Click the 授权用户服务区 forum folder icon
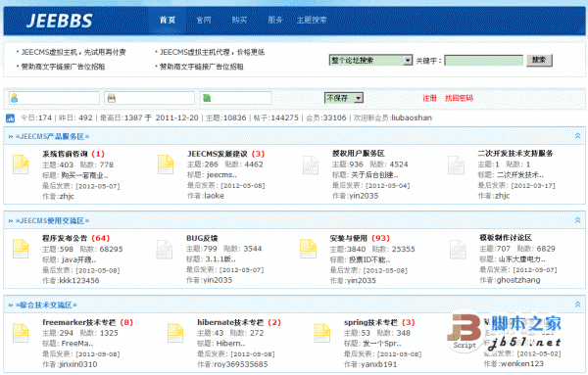The width and height of the screenshot is (588, 375). 311,165
